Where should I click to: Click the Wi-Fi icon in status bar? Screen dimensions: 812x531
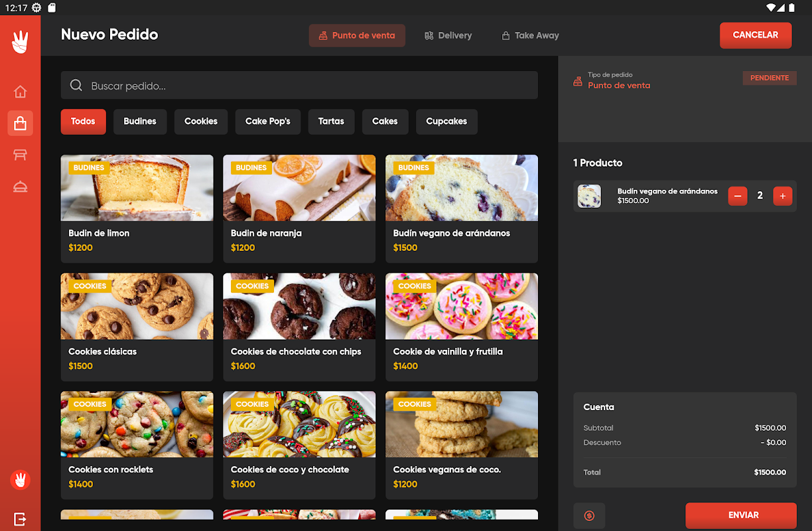tap(771, 8)
